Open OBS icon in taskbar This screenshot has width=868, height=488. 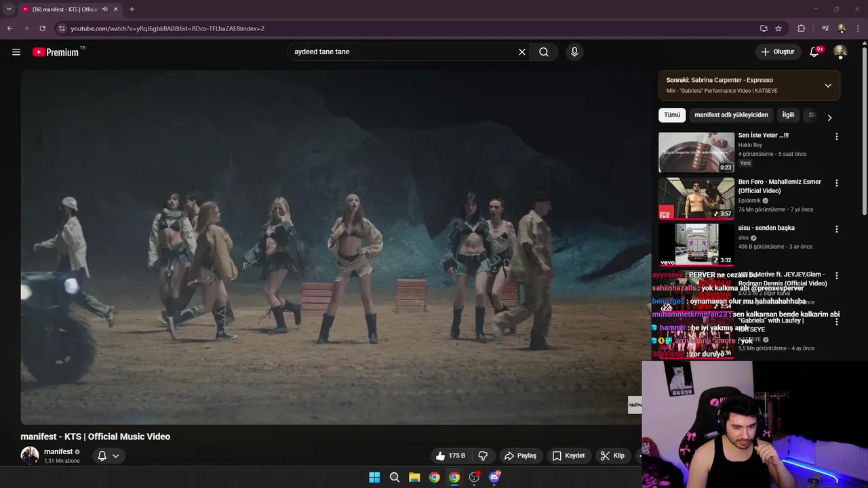coord(474,477)
